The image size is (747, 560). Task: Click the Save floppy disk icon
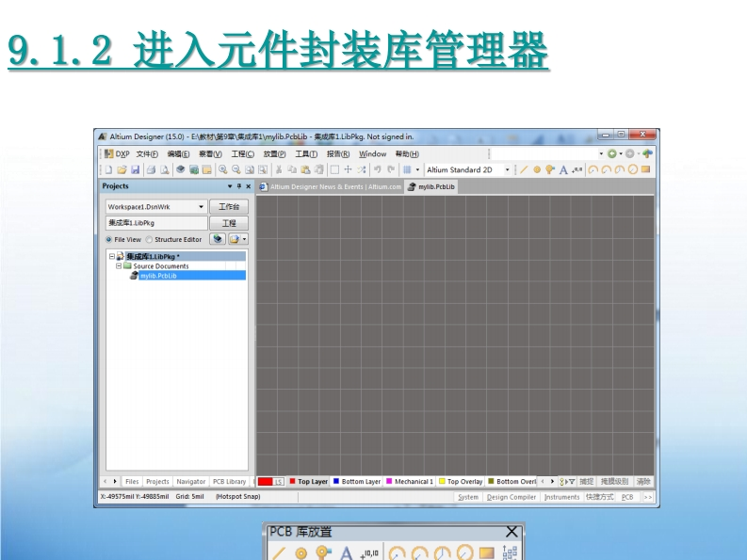pyautogui.click(x=136, y=169)
